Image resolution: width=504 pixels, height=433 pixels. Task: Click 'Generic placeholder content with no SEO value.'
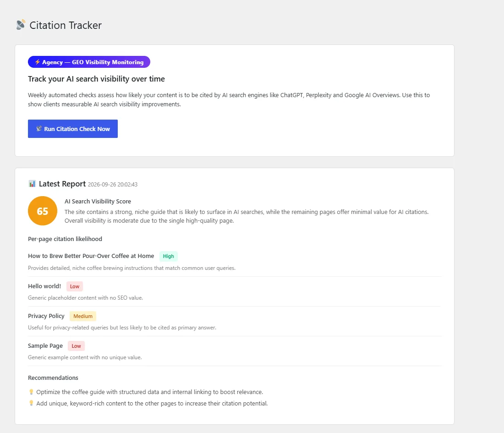pyautogui.click(x=86, y=298)
